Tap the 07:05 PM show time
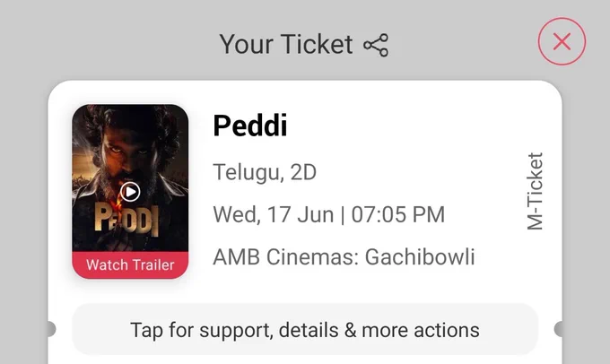 coord(398,214)
